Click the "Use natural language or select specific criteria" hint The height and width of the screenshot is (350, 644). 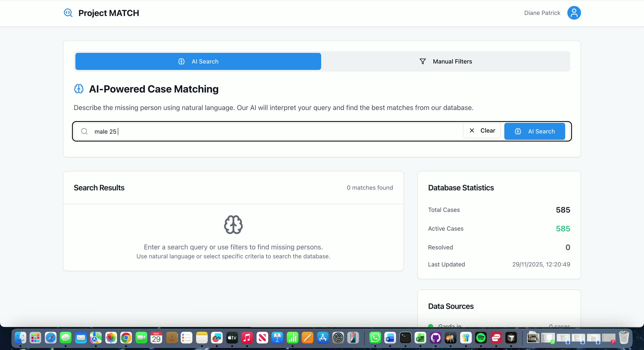point(233,256)
